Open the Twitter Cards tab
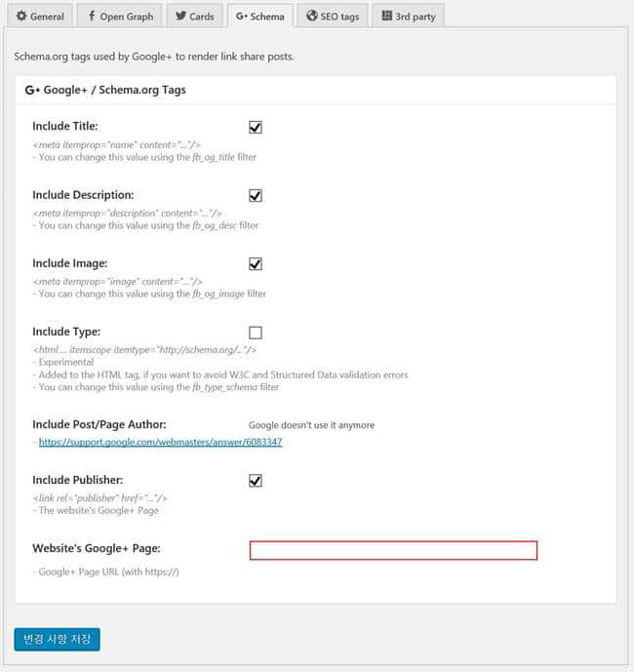This screenshot has height=672, width=634. [195, 16]
